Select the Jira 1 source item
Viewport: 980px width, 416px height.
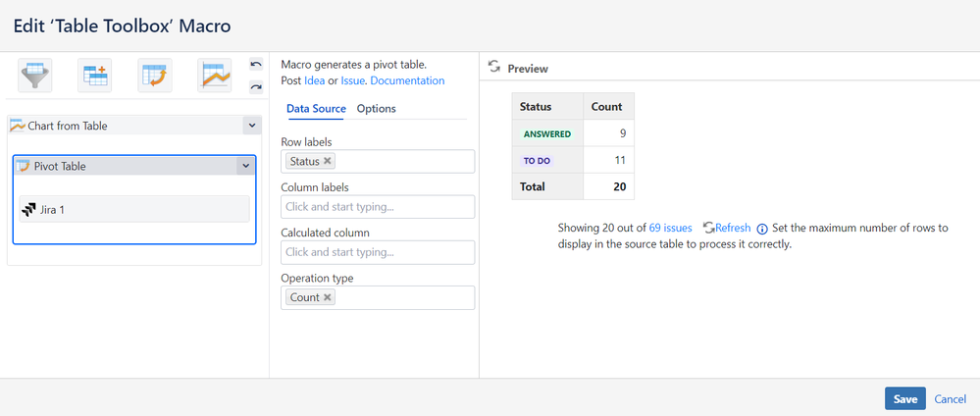(133, 209)
